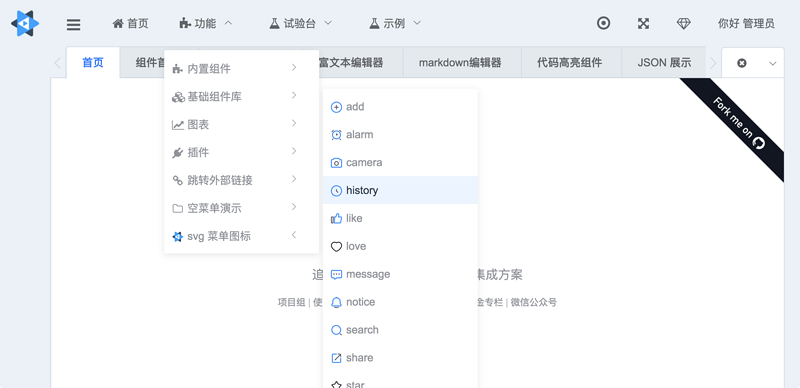This screenshot has width=800, height=388.
Task: Select the history submenu item
Action: [400, 190]
